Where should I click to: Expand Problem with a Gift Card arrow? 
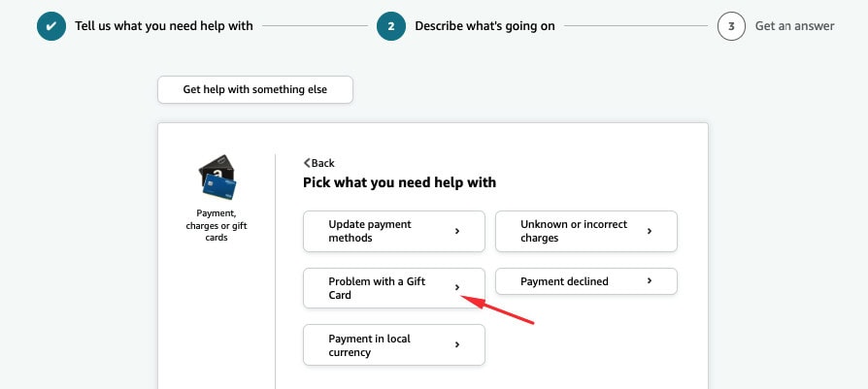click(456, 288)
